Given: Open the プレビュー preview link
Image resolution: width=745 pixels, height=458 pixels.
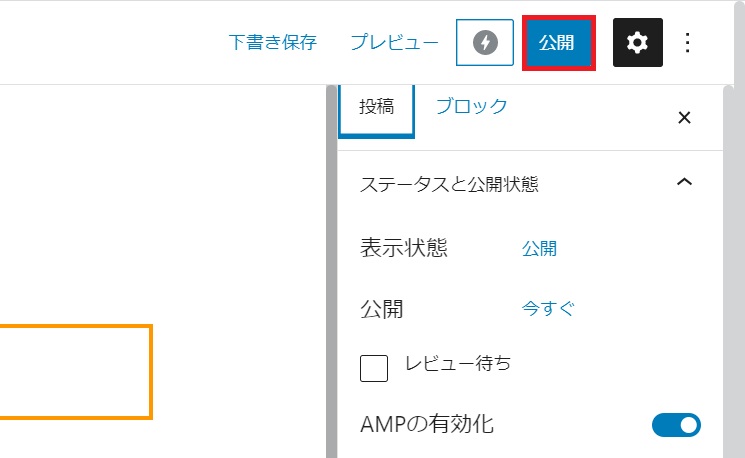Looking at the screenshot, I should pyautogui.click(x=394, y=43).
